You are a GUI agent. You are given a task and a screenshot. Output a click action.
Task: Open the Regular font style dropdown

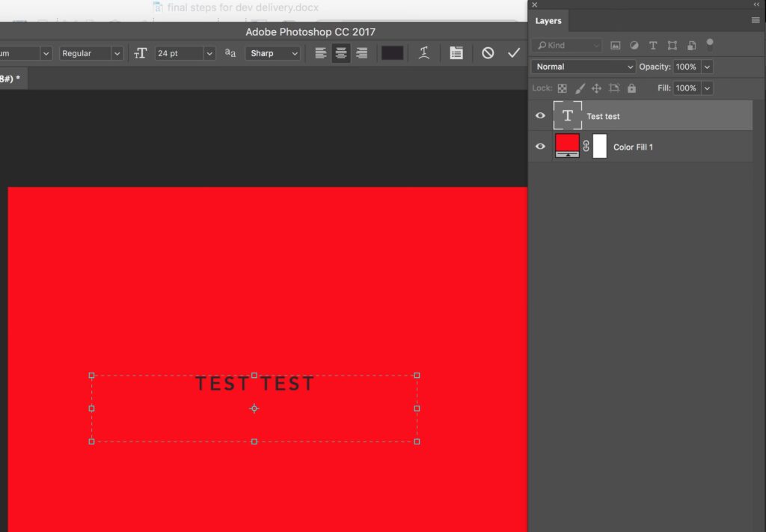coord(117,53)
